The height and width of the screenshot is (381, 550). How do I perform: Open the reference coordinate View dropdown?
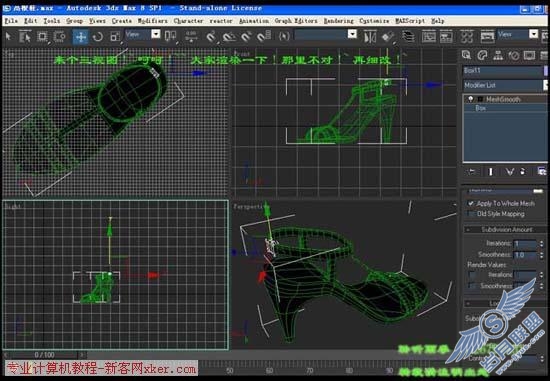click(143, 34)
